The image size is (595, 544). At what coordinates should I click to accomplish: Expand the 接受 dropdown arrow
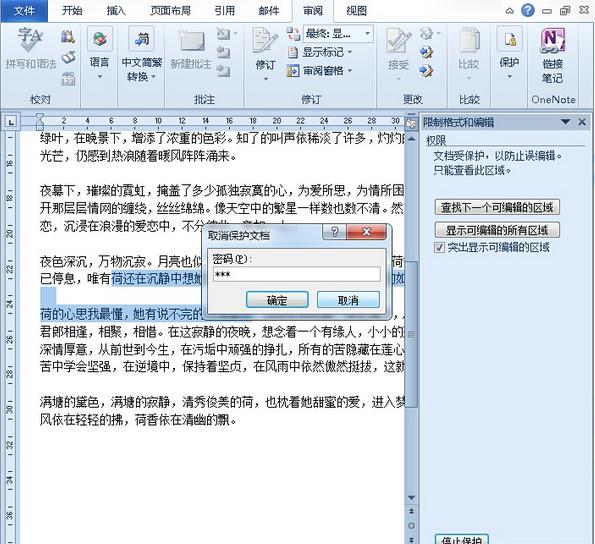[x=398, y=79]
